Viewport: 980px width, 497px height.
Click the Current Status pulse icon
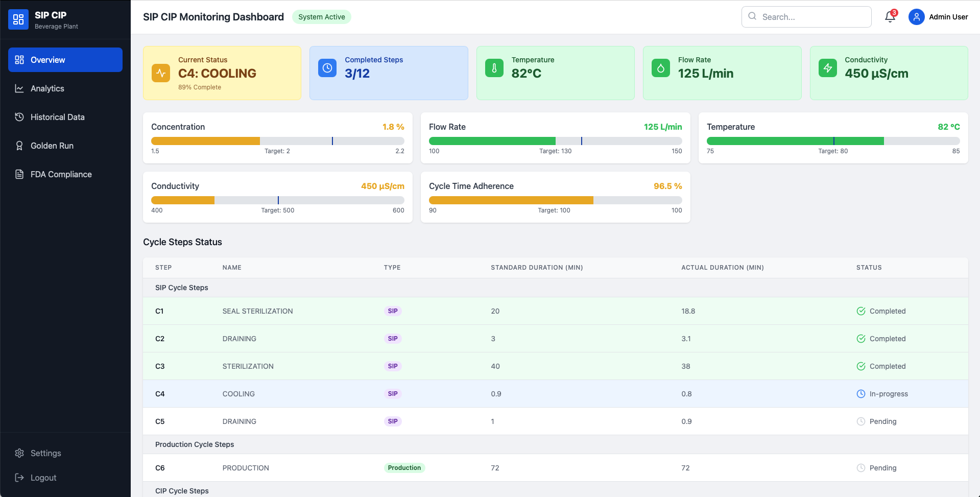[161, 73]
